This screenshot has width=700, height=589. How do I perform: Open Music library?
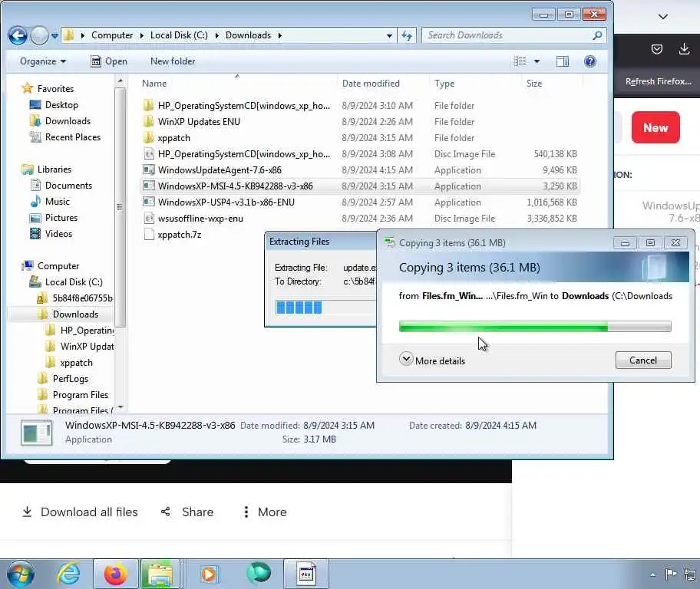click(57, 201)
